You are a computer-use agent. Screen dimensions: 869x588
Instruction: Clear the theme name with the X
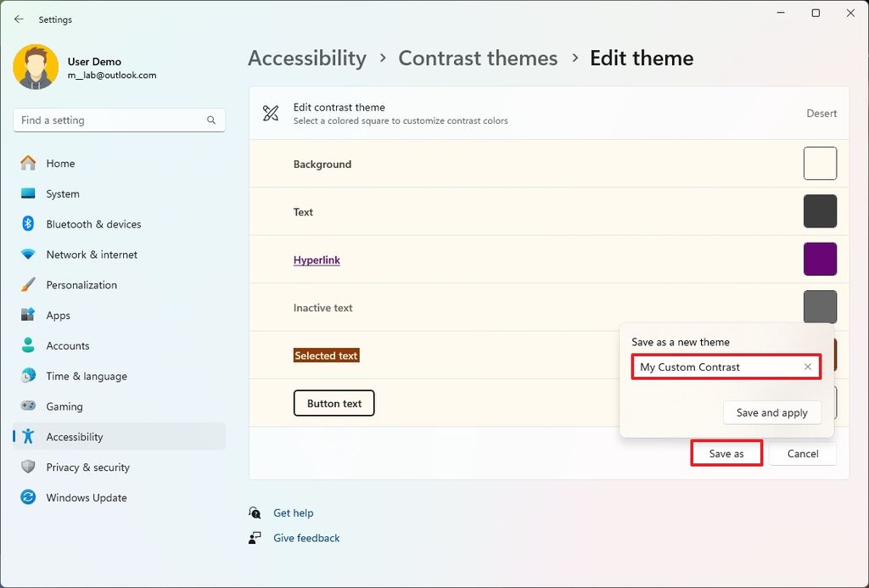click(807, 367)
